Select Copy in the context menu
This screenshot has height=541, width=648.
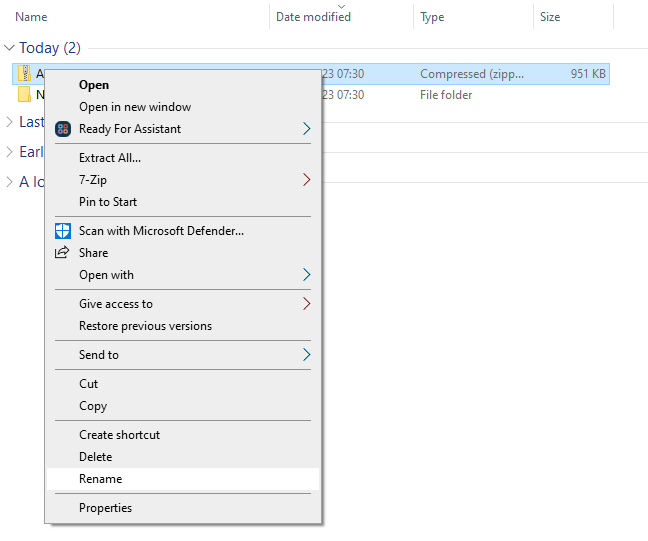(x=93, y=406)
